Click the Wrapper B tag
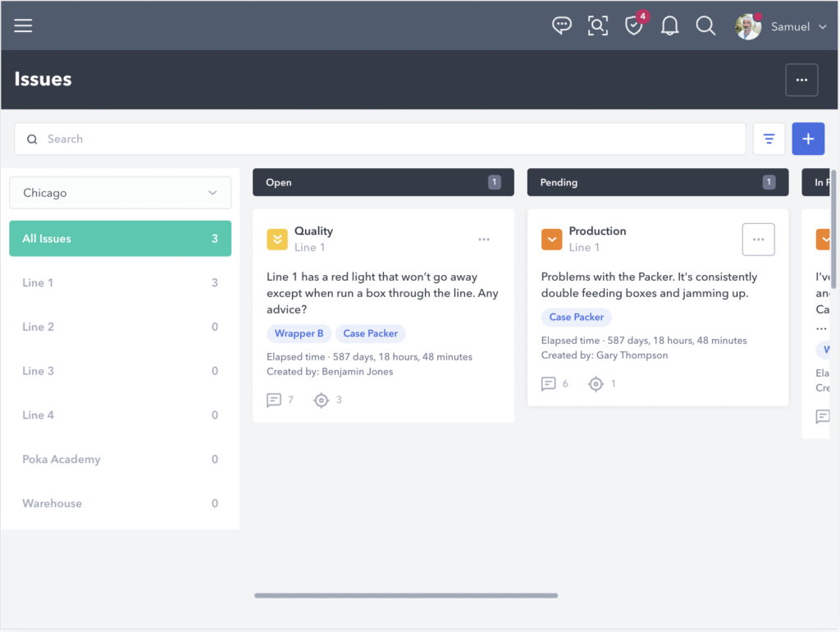The image size is (840, 632). point(299,333)
